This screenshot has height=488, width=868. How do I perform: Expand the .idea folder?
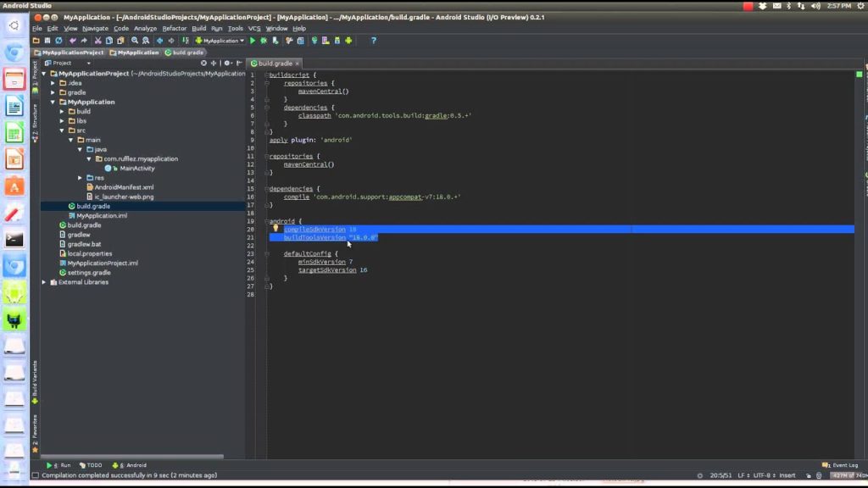(x=53, y=83)
